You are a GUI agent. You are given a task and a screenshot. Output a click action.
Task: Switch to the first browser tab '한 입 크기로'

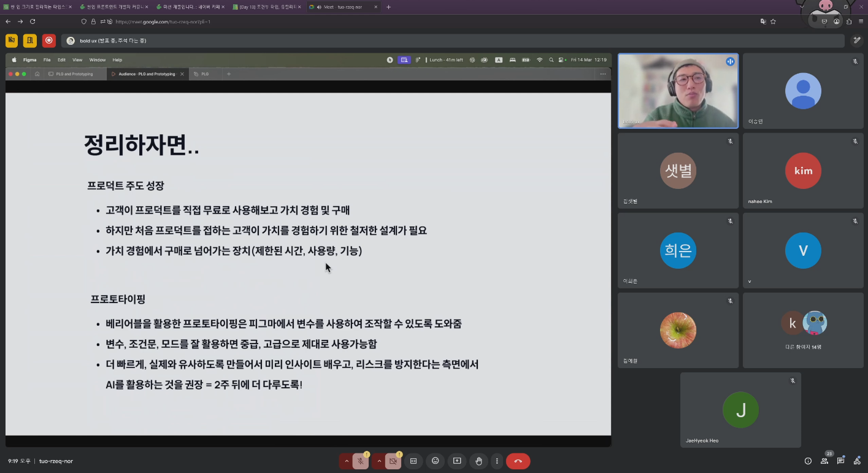[x=37, y=7]
